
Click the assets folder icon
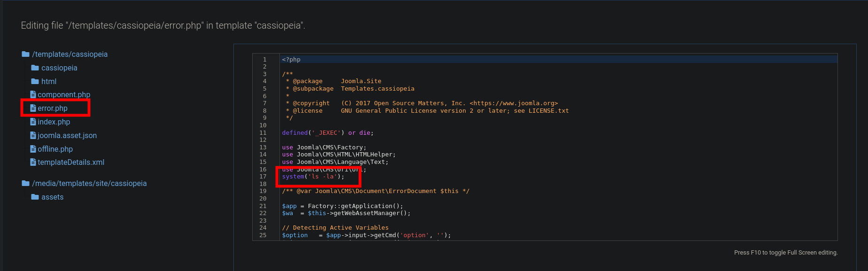click(x=35, y=197)
